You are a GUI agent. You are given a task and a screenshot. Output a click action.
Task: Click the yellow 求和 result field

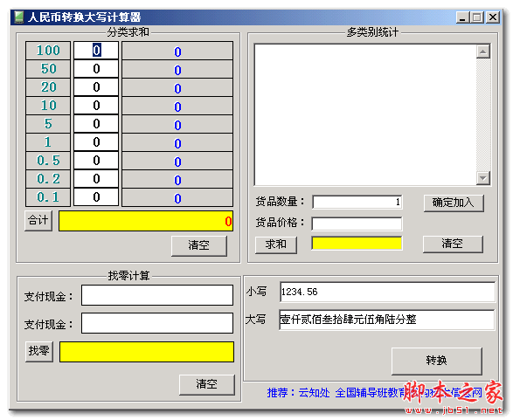coord(357,244)
